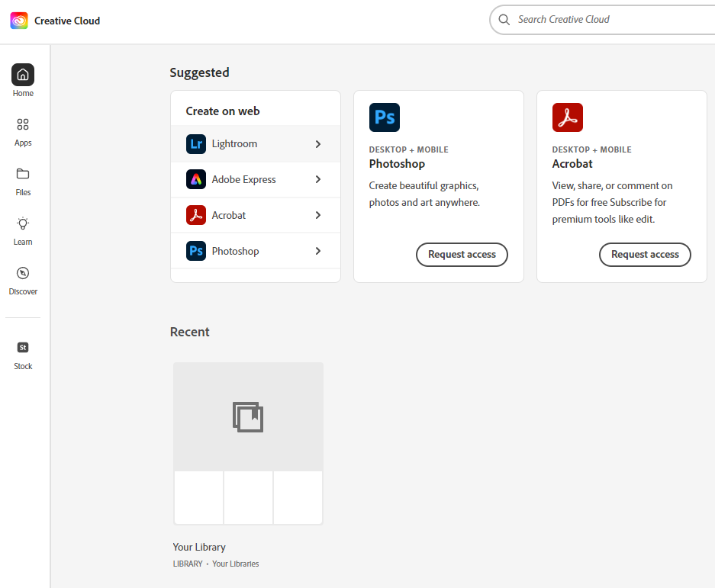Expand the Lightroom row chevron

coord(318,144)
